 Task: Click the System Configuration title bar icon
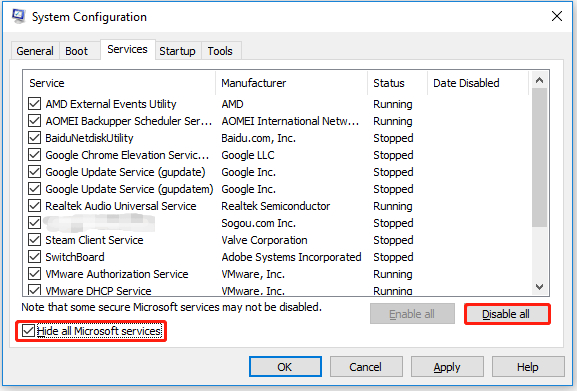(x=18, y=16)
